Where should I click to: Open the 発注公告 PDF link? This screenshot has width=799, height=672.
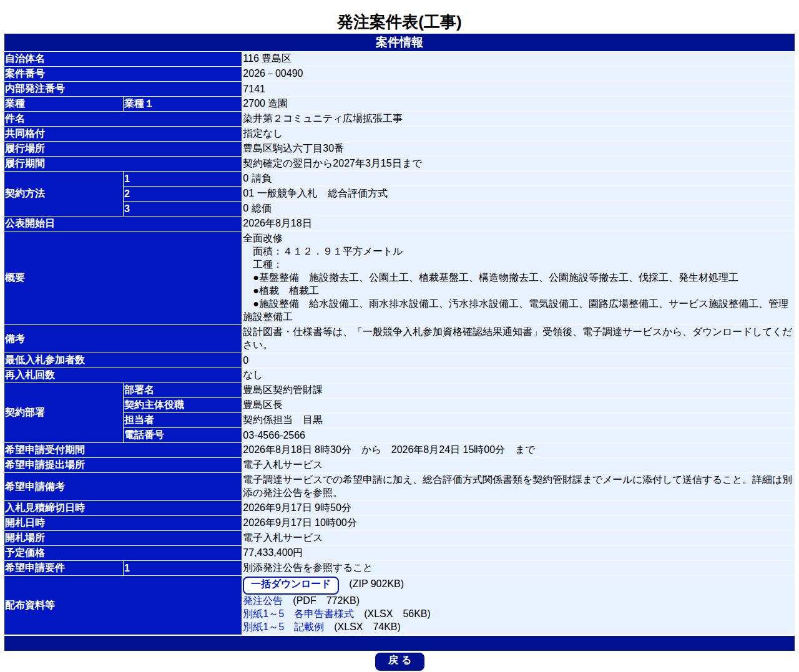[263, 600]
